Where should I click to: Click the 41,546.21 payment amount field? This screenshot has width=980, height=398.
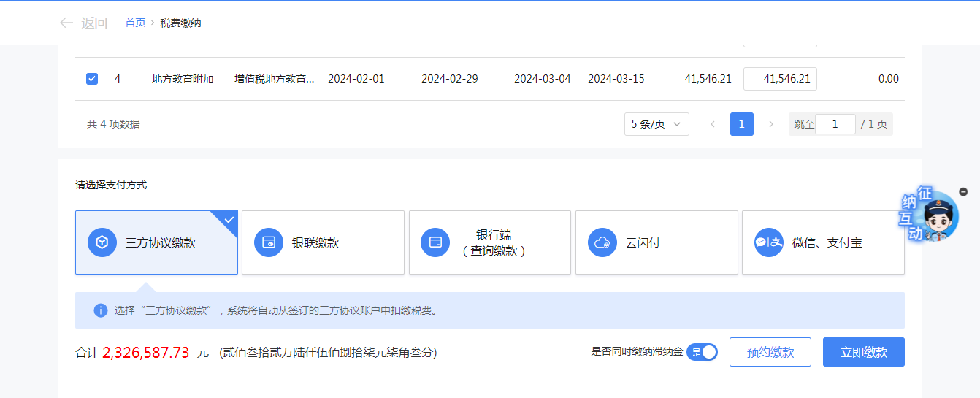pyautogui.click(x=780, y=79)
